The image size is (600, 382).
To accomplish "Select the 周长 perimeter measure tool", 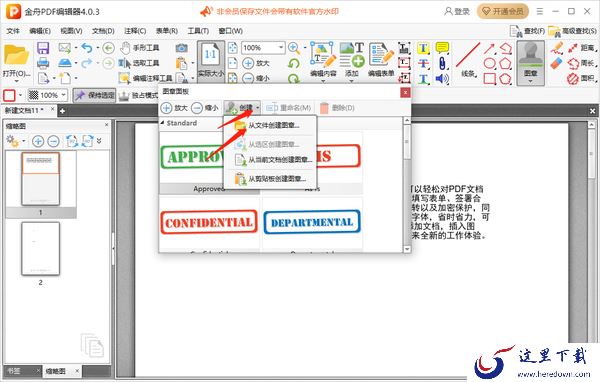I will click(x=582, y=63).
